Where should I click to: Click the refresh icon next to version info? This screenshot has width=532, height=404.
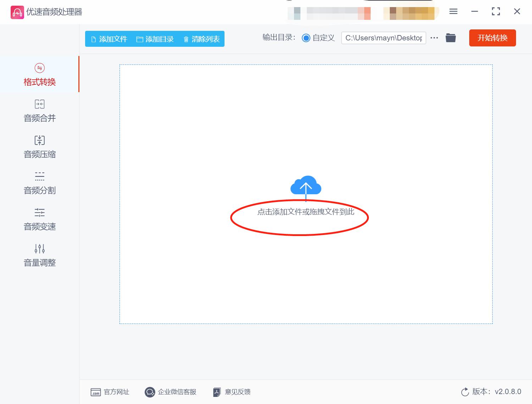(465, 392)
